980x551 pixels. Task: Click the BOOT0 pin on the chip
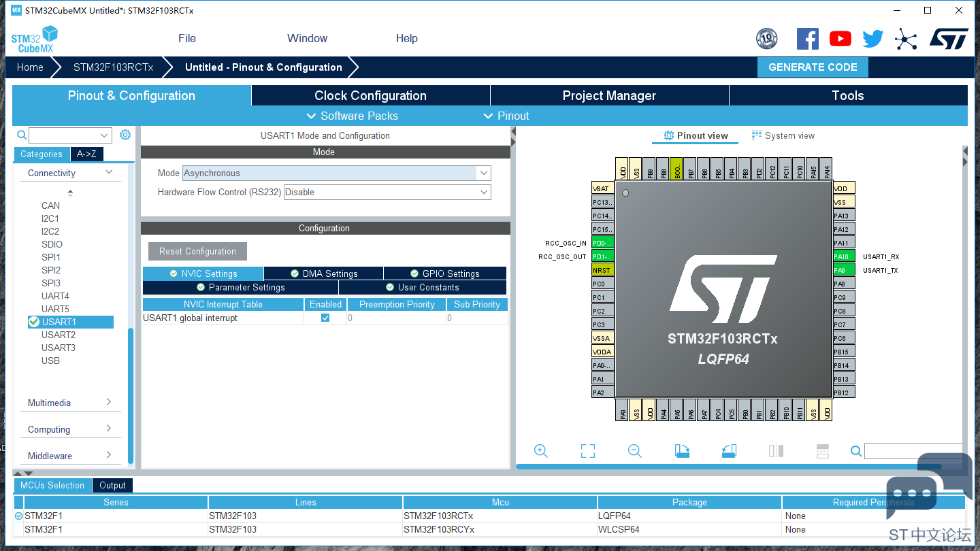pos(676,169)
